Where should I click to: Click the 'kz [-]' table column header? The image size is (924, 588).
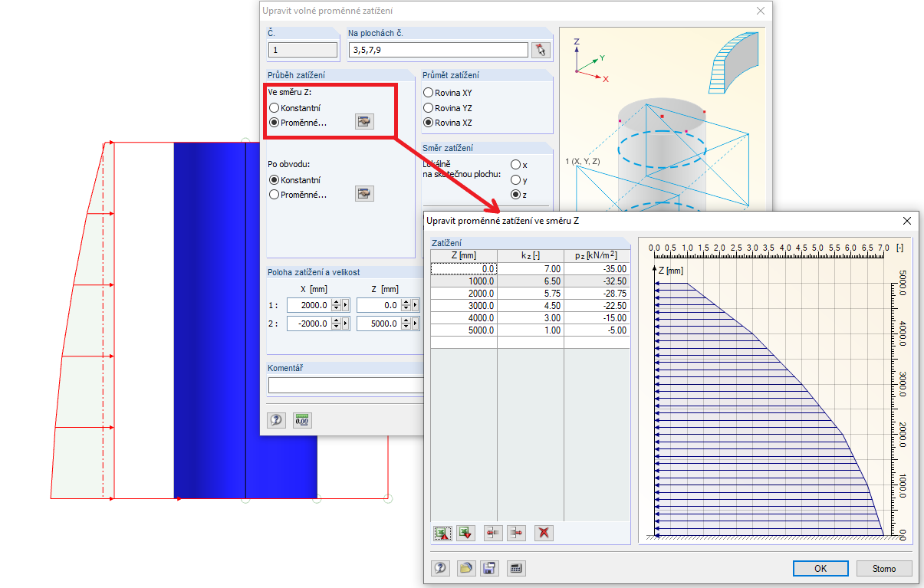click(531, 256)
